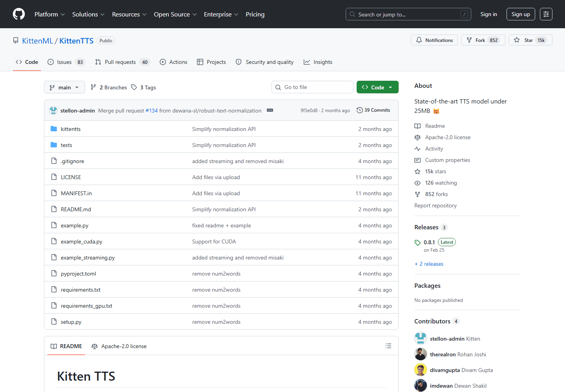Click the kittentts folder icon

coord(54,129)
